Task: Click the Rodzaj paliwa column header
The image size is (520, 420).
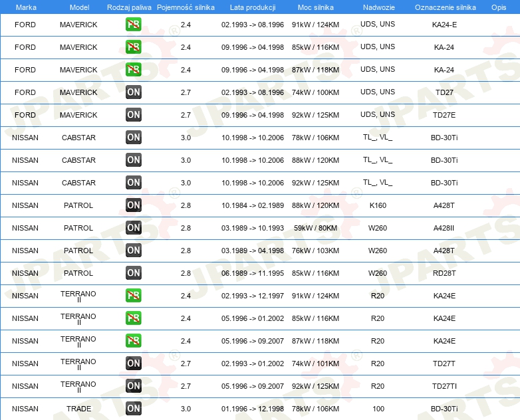Action: point(129,7)
